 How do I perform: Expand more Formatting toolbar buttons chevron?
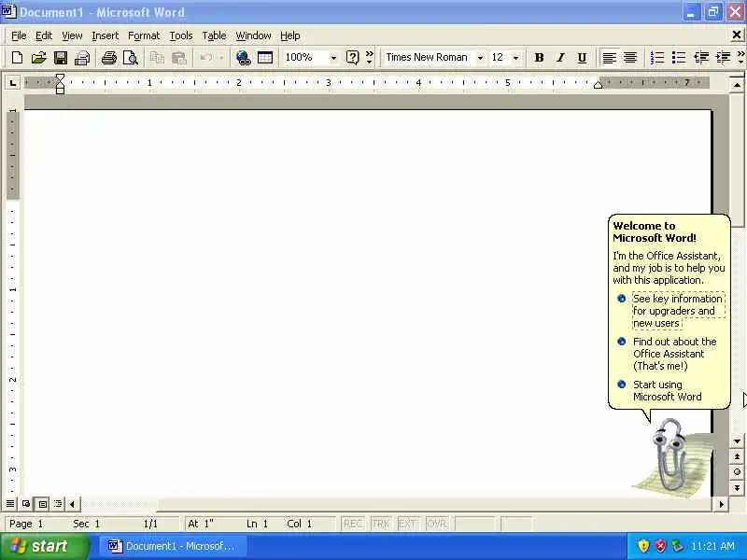741,58
